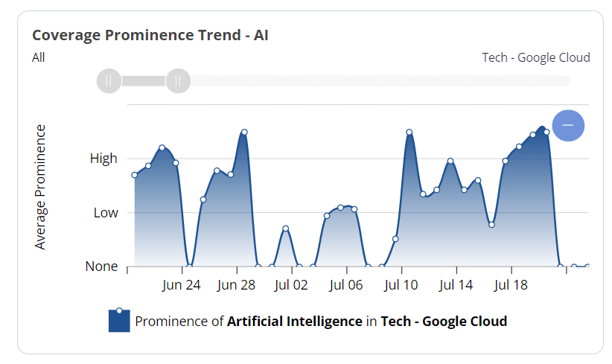Click the Tech - Google Cloud label
Screen dimensions: 612x364
tap(536, 57)
